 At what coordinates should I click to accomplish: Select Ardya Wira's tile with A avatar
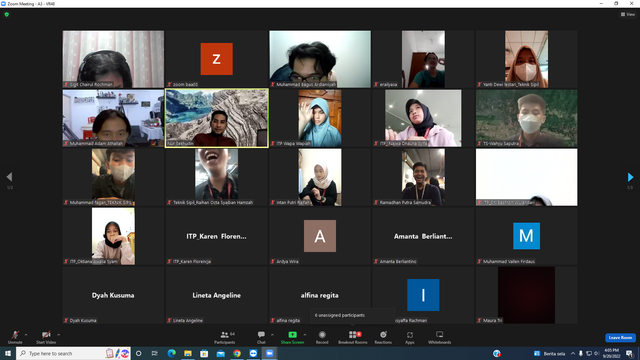(320, 236)
